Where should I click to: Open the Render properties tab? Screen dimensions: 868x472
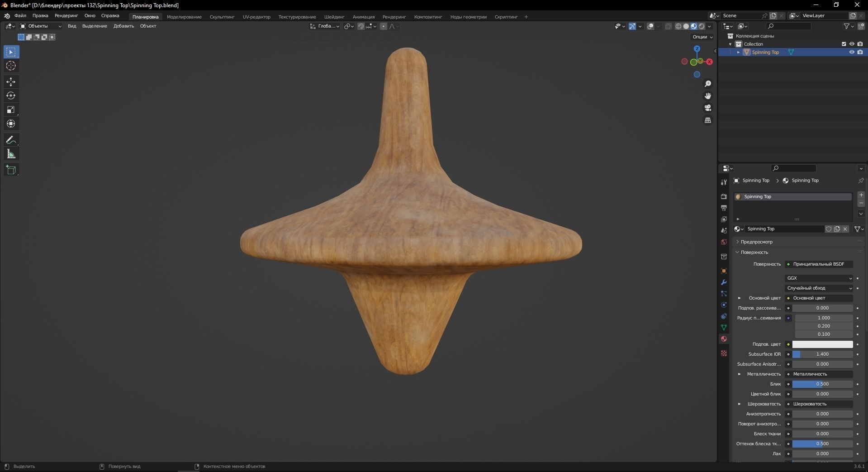coord(723,197)
